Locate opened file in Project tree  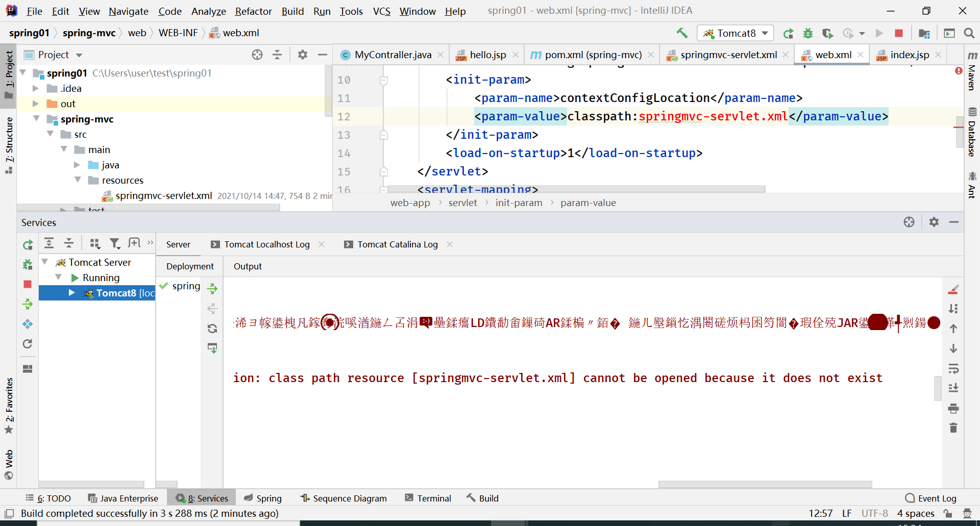tap(257, 55)
